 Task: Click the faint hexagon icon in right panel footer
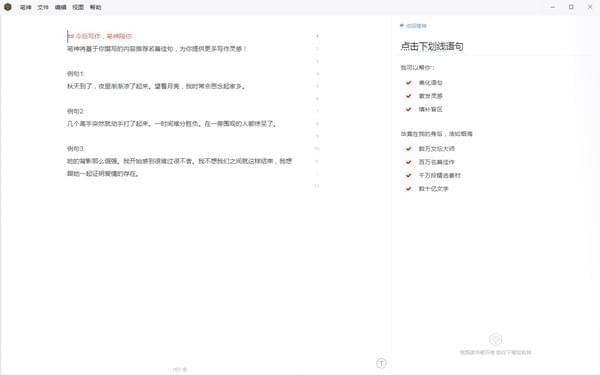495,339
